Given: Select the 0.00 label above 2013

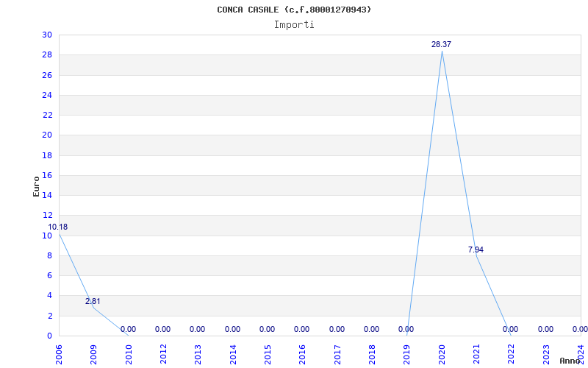Looking at the screenshot, I should (197, 329).
